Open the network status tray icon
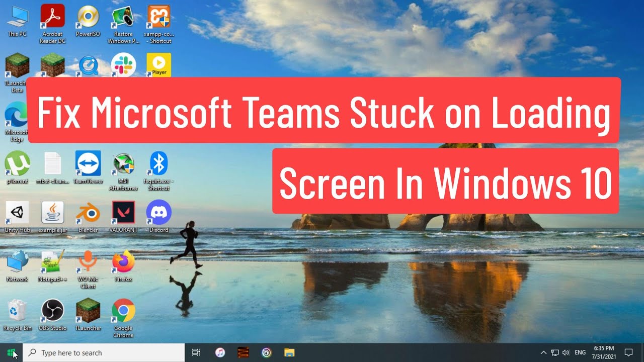The width and height of the screenshot is (644, 362). (555, 352)
